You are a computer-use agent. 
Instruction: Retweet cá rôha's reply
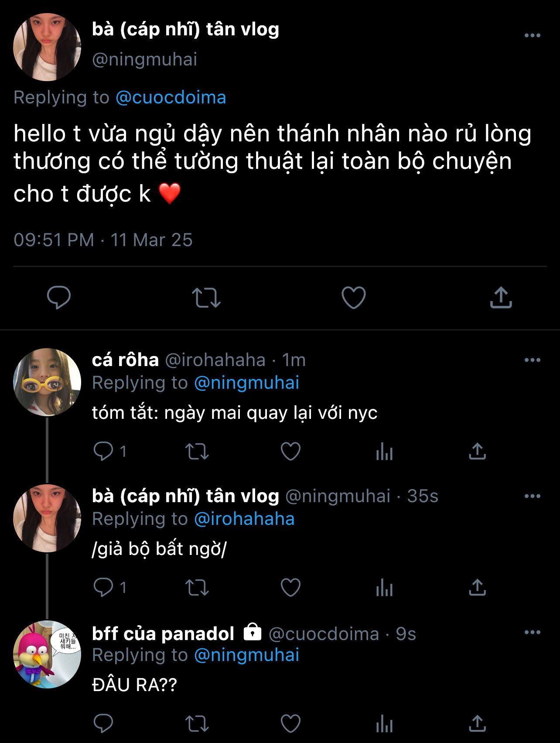[197, 451]
